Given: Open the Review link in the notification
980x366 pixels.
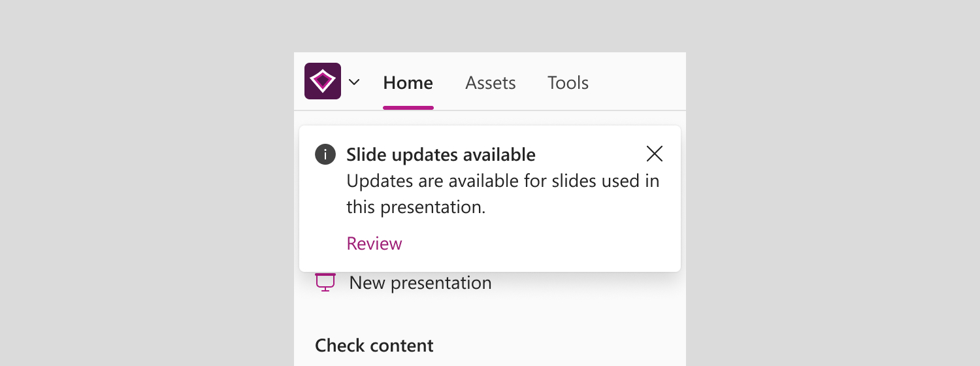Looking at the screenshot, I should click(374, 244).
